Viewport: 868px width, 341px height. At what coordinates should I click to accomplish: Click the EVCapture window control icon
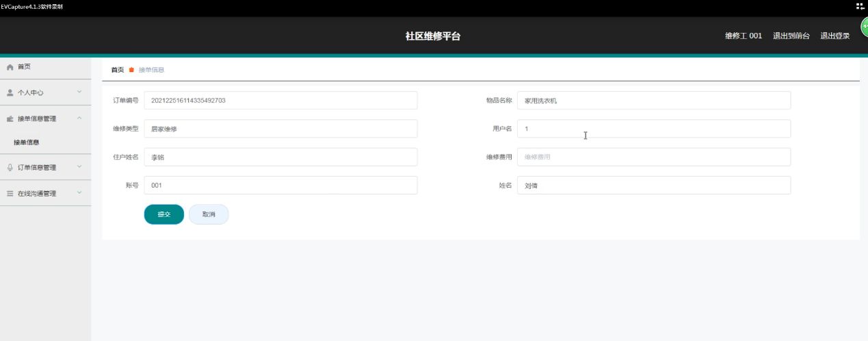pos(860,5)
